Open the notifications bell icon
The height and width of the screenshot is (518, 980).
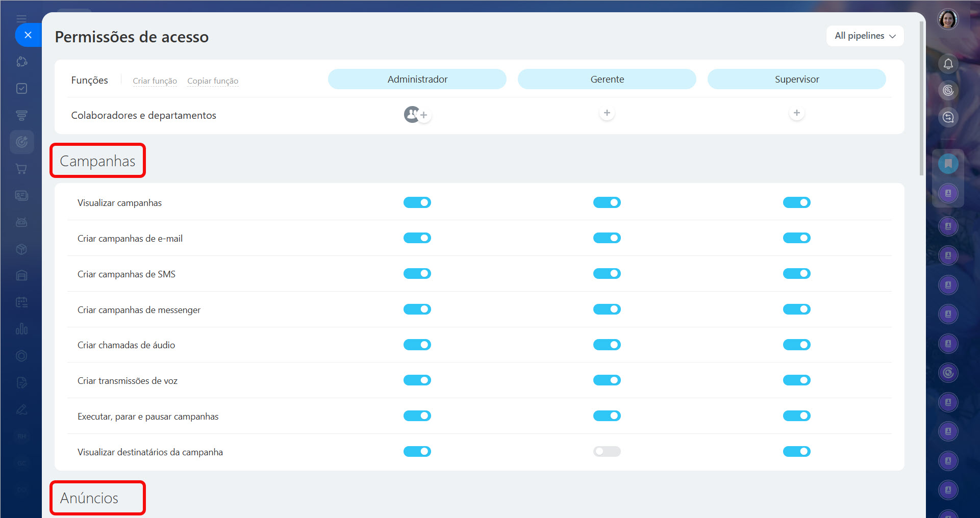[948, 64]
